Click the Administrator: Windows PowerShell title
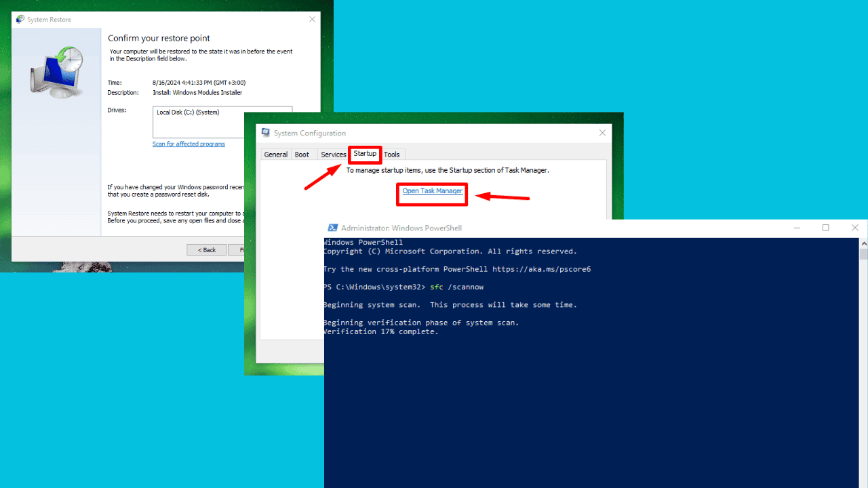This screenshot has height=488, width=868. [x=401, y=228]
